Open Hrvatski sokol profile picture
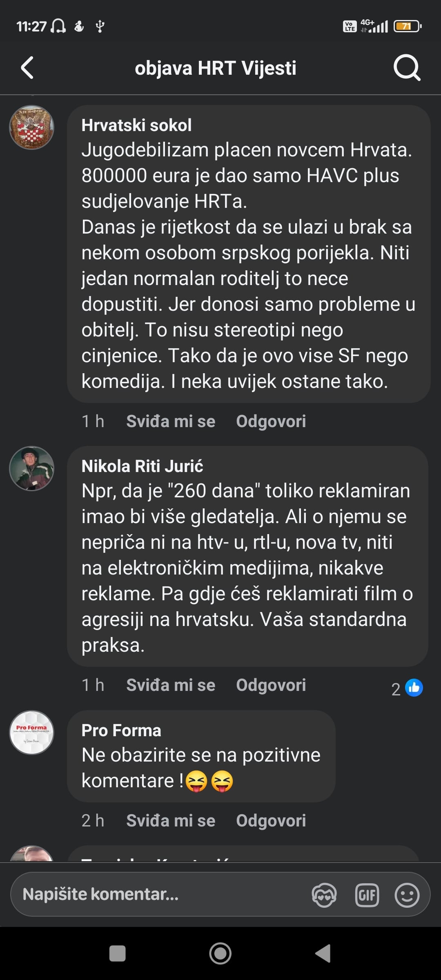Screen dimensions: 441x980 (x=32, y=127)
